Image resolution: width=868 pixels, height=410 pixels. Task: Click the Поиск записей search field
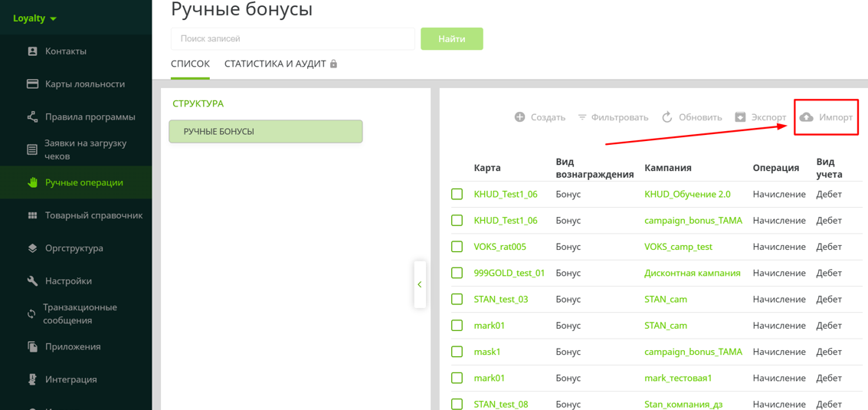[293, 39]
